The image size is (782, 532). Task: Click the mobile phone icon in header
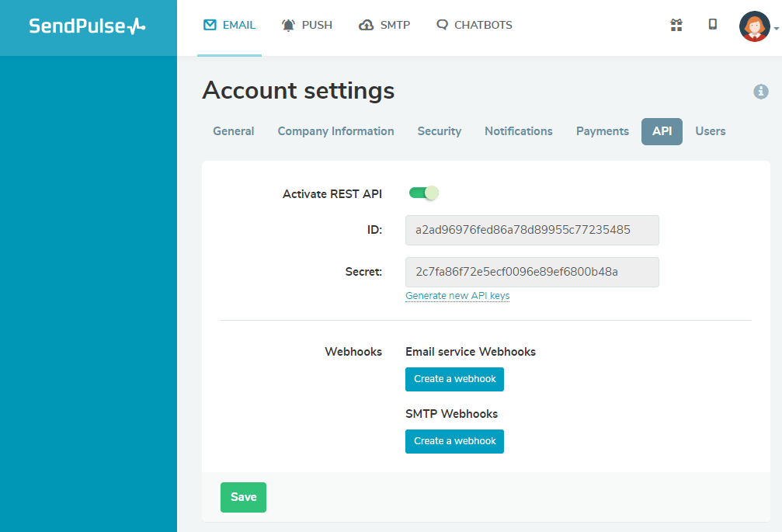712,25
